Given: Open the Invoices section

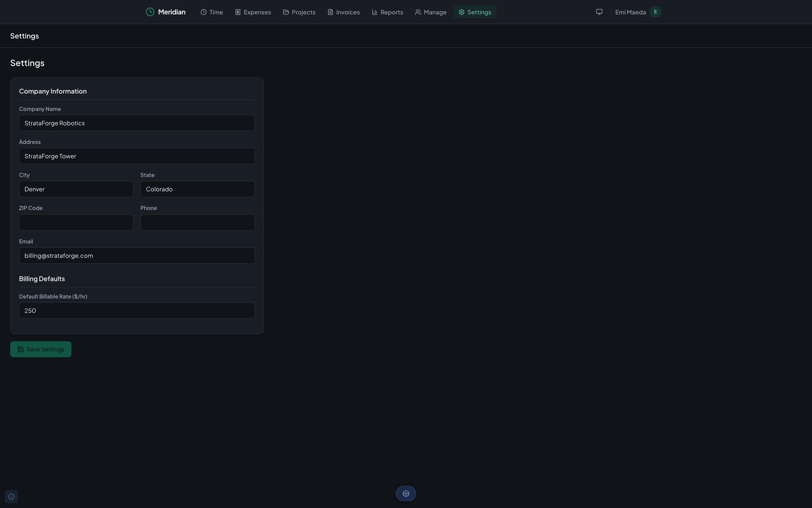Looking at the screenshot, I should pos(343,12).
